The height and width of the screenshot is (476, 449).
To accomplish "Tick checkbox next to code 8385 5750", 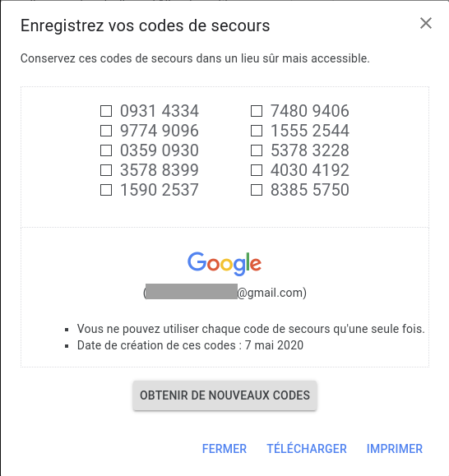I will pos(257,190).
